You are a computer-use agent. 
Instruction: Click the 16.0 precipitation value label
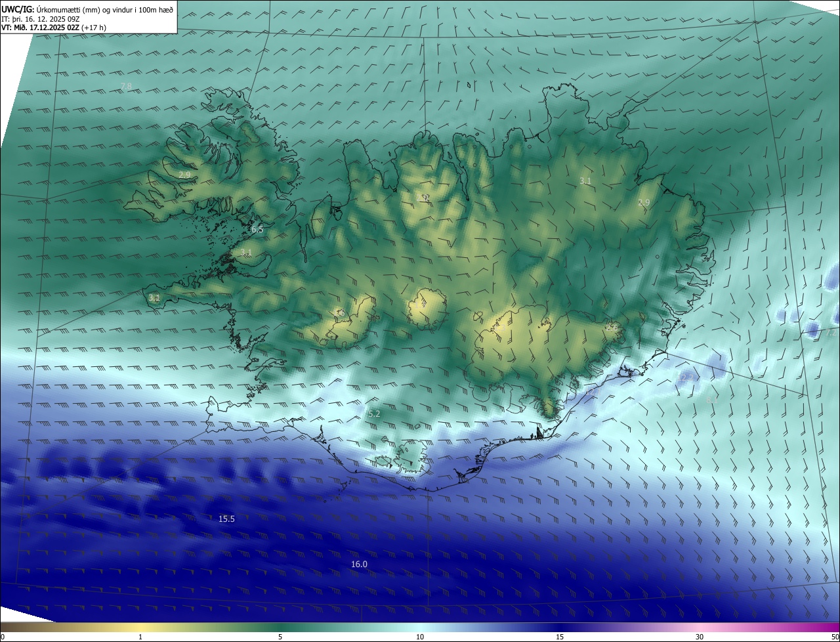359,565
